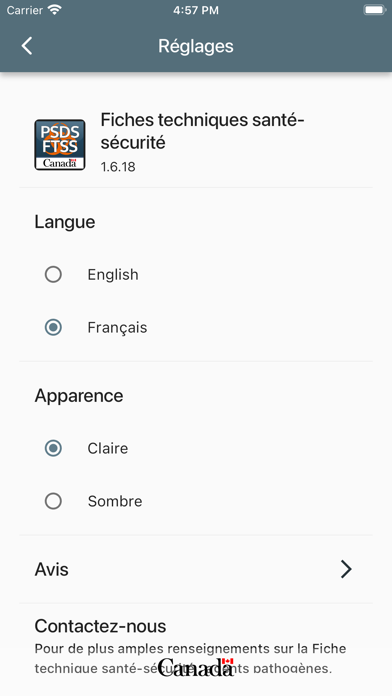This screenshot has height=696, width=392.
Task: Open the Avis row
Action: tap(196, 569)
